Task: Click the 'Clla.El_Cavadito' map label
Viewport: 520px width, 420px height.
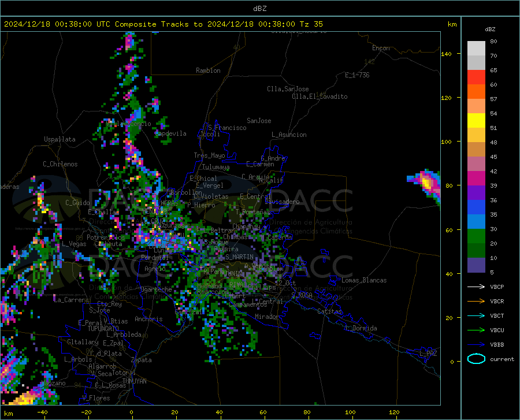Action: [320, 96]
